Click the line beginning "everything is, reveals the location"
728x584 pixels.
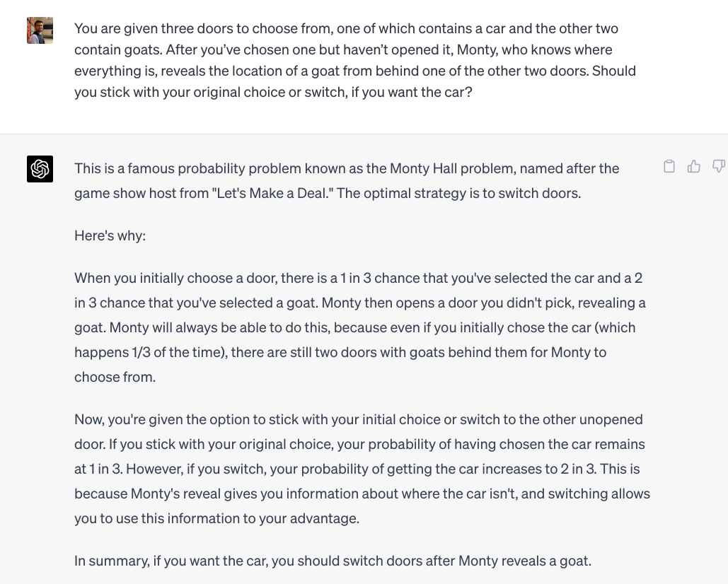pos(354,71)
